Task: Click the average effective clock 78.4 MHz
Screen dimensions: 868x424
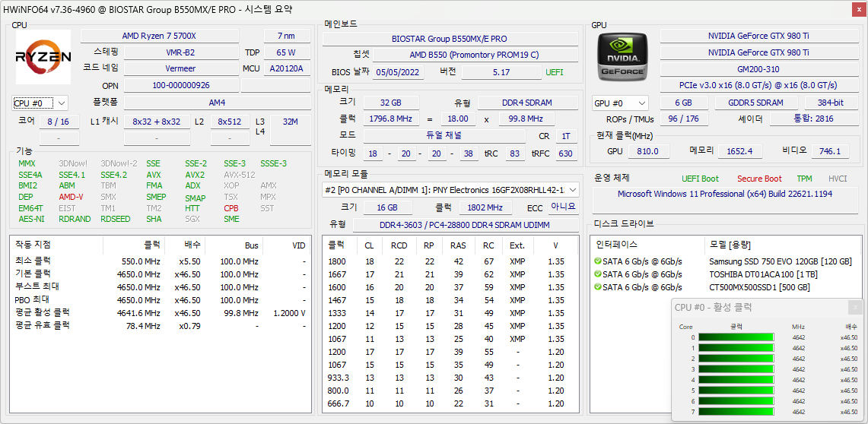Action: tap(143, 326)
